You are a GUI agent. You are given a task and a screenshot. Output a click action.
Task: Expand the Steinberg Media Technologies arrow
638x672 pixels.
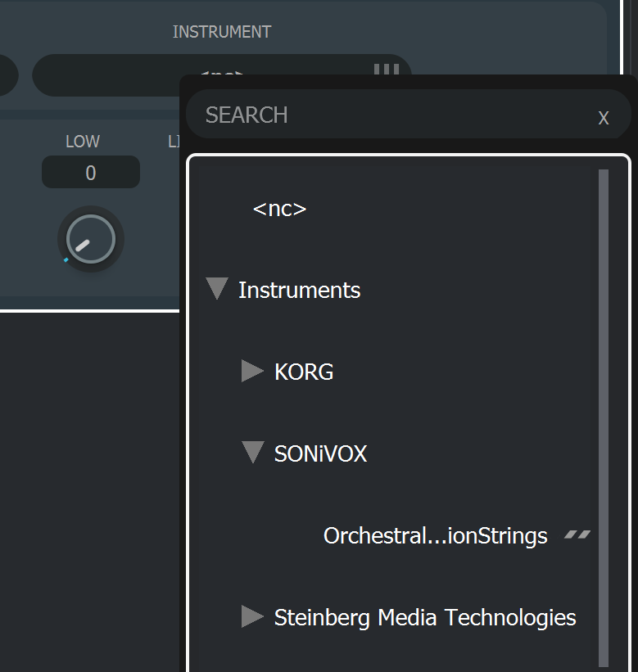[x=252, y=616]
